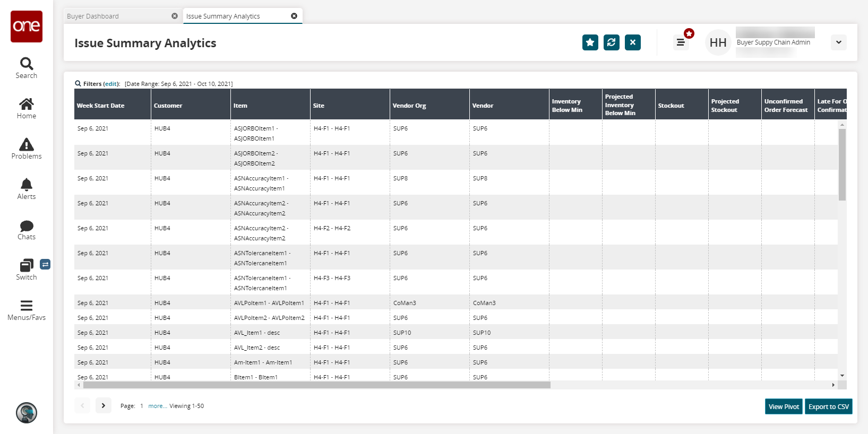Screen dimensions: 868x434
Task: Click the more... pages link
Action: pos(157,406)
